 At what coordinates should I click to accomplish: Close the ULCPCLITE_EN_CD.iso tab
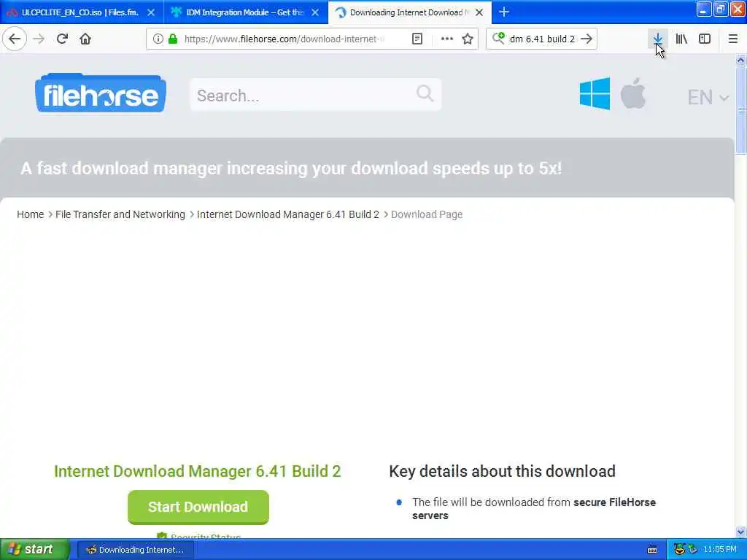151,12
